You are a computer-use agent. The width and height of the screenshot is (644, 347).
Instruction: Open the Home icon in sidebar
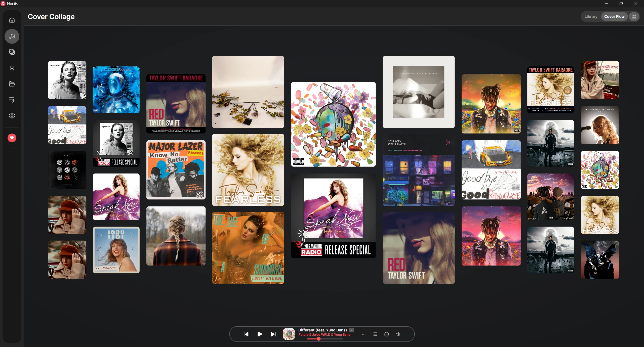(12, 20)
